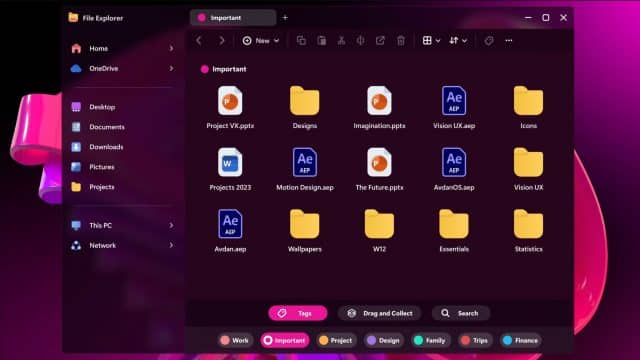Click the Cut scissors icon
This screenshot has height=360, width=640.
pos(341,40)
